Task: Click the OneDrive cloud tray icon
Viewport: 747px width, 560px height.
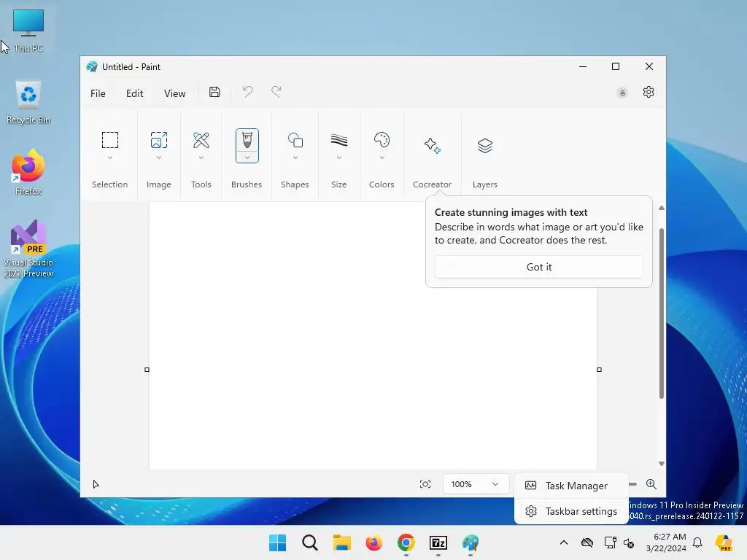Action: click(x=587, y=542)
